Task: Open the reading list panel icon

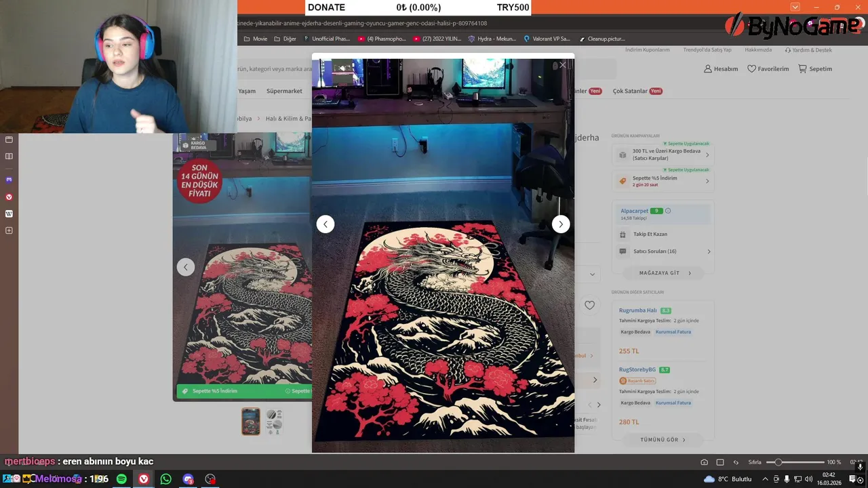Action: pos(9,157)
